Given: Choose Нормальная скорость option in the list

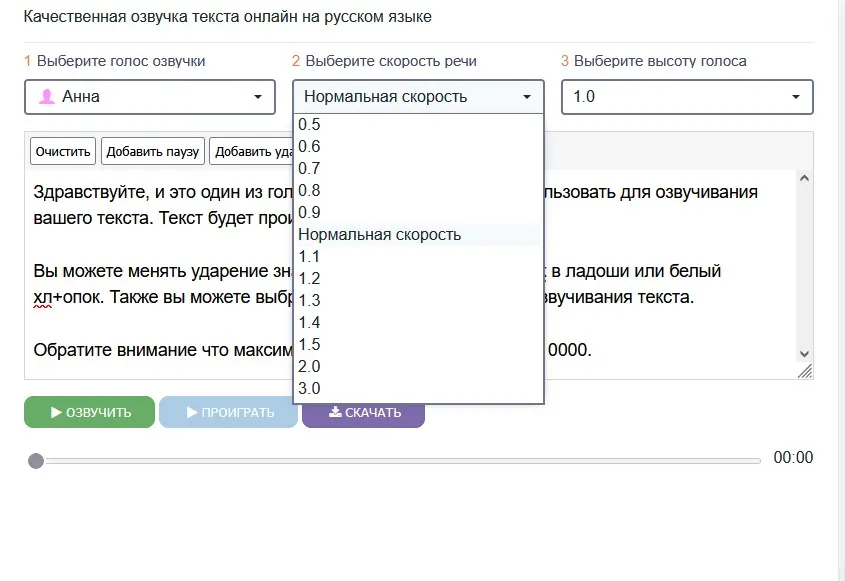Looking at the screenshot, I should (418, 235).
